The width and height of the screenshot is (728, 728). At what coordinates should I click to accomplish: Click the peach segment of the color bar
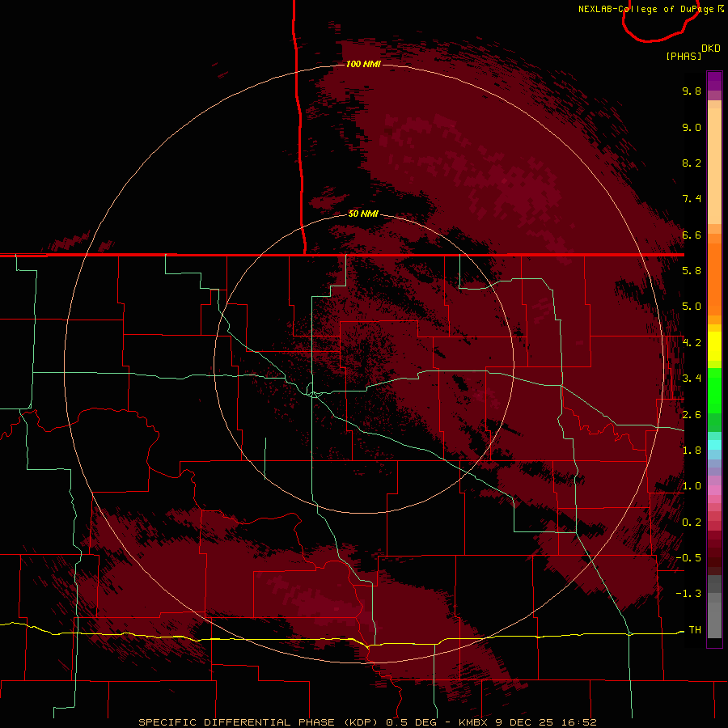coord(714,163)
